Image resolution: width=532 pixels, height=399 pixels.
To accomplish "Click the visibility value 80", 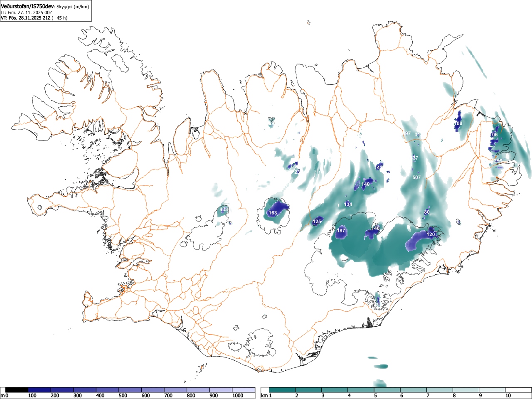I will [x=427, y=212].
